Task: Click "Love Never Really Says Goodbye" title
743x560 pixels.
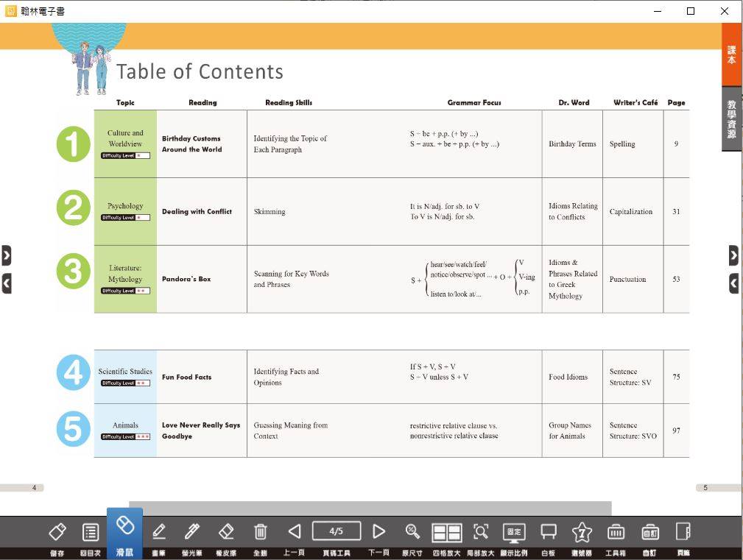Action: tap(201, 430)
